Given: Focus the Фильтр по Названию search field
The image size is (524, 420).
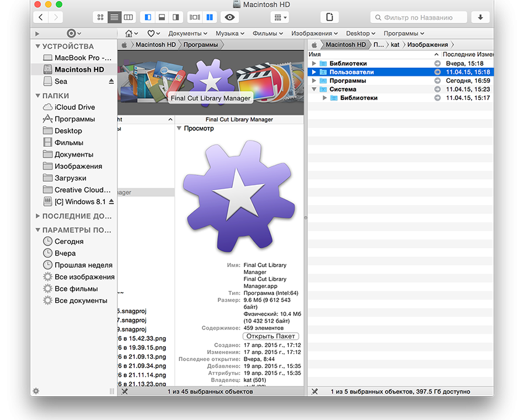Looking at the screenshot, I should [419, 18].
